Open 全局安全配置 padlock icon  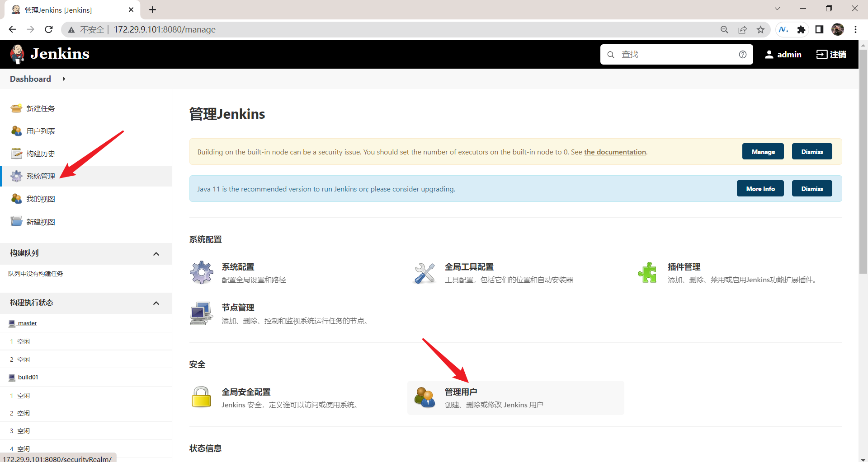tap(201, 397)
